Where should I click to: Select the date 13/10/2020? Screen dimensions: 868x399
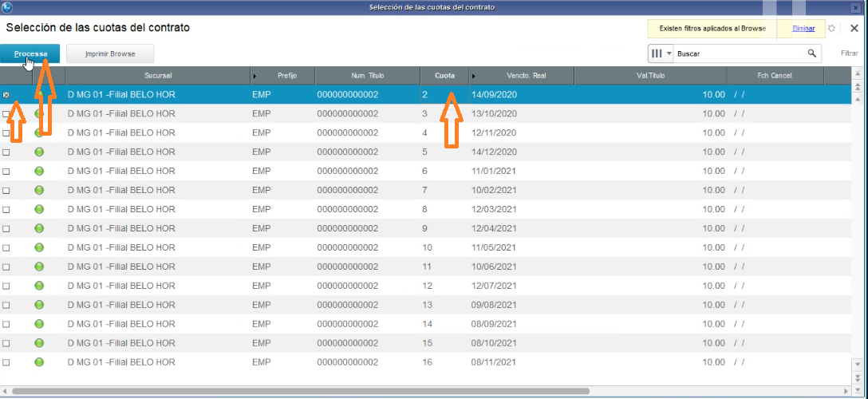click(x=494, y=114)
